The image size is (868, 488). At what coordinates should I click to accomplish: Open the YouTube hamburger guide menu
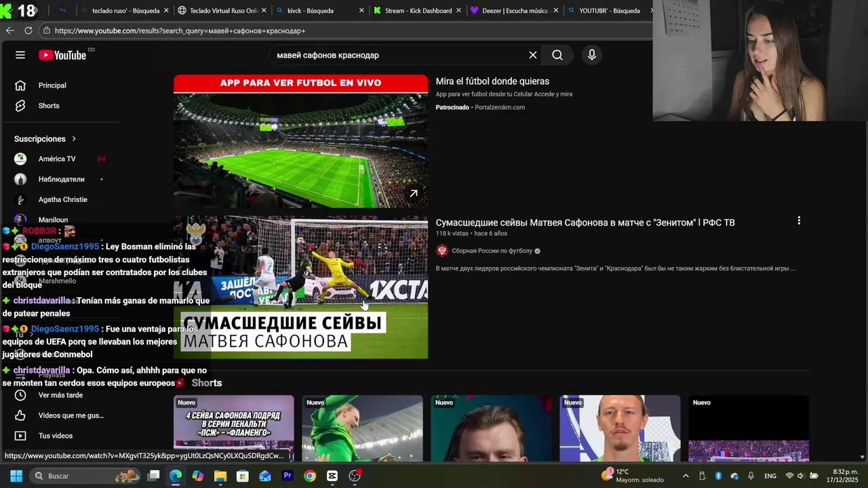coord(20,55)
